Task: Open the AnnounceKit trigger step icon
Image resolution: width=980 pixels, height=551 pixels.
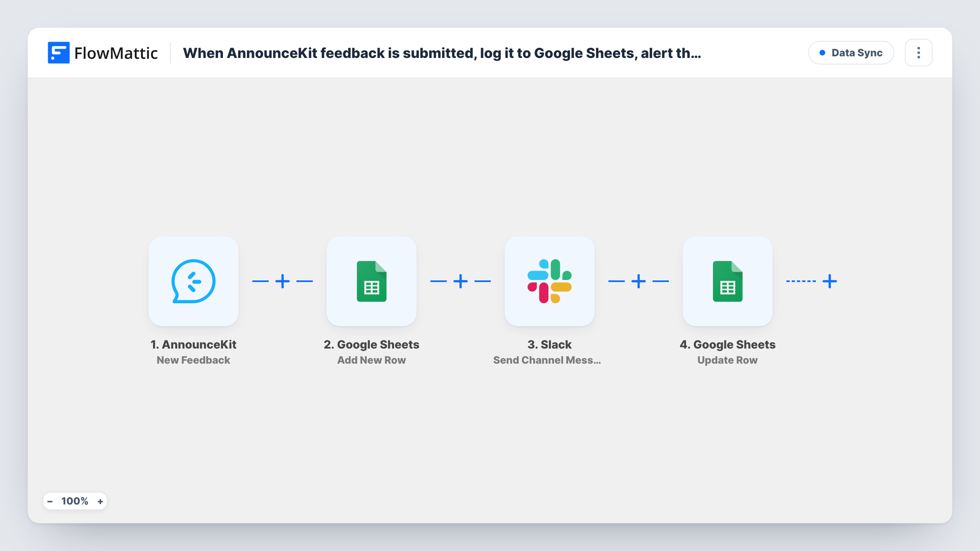Action: [194, 281]
